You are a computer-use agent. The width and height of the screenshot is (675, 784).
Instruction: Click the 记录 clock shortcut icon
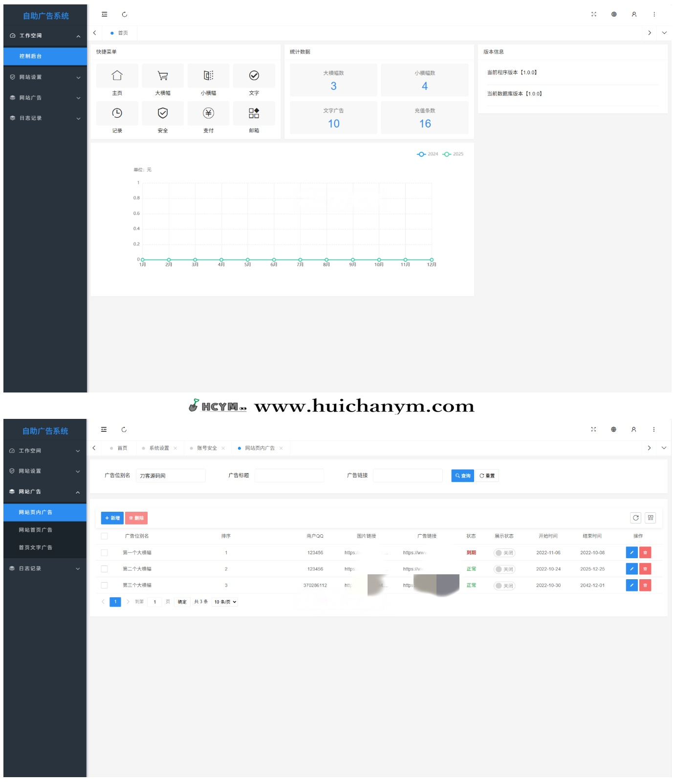117,113
